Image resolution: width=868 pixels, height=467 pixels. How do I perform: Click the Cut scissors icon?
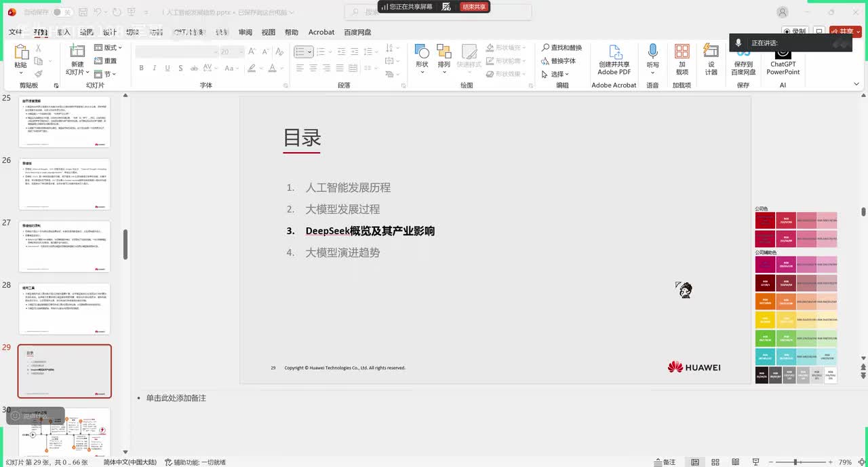point(39,48)
